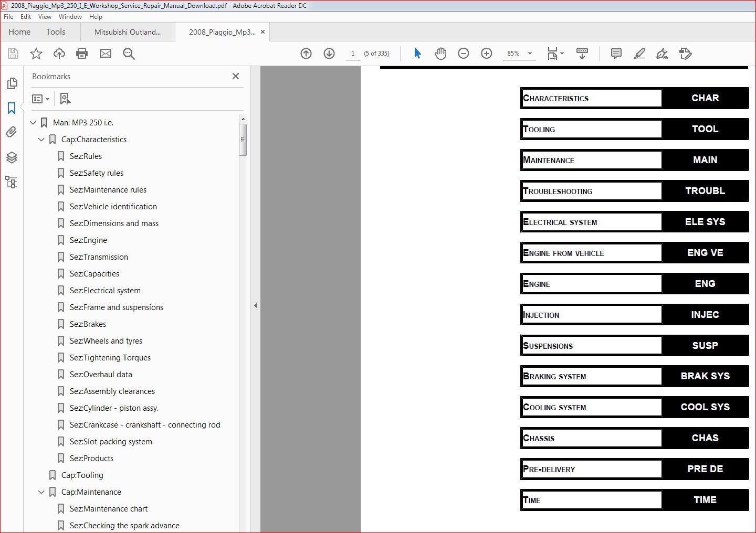Toggle the Bookmarks side panel icon

coord(12,108)
